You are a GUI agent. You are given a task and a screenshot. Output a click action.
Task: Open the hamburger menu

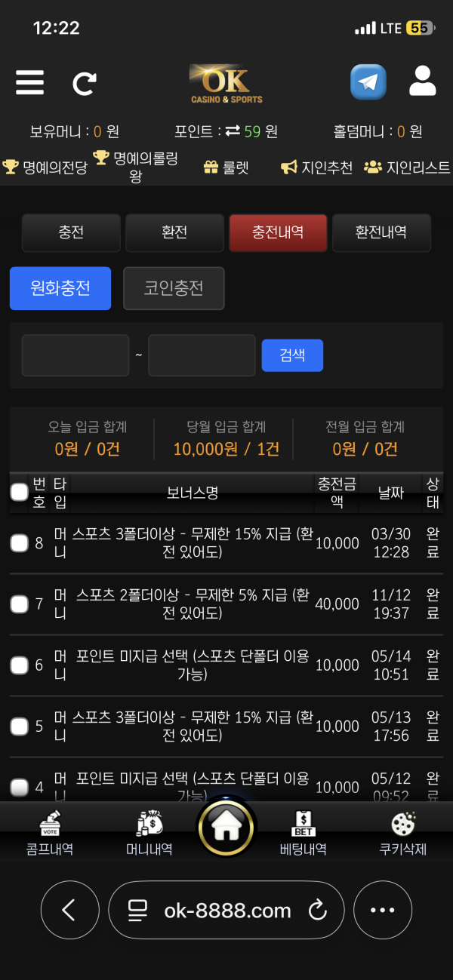pos(29,82)
